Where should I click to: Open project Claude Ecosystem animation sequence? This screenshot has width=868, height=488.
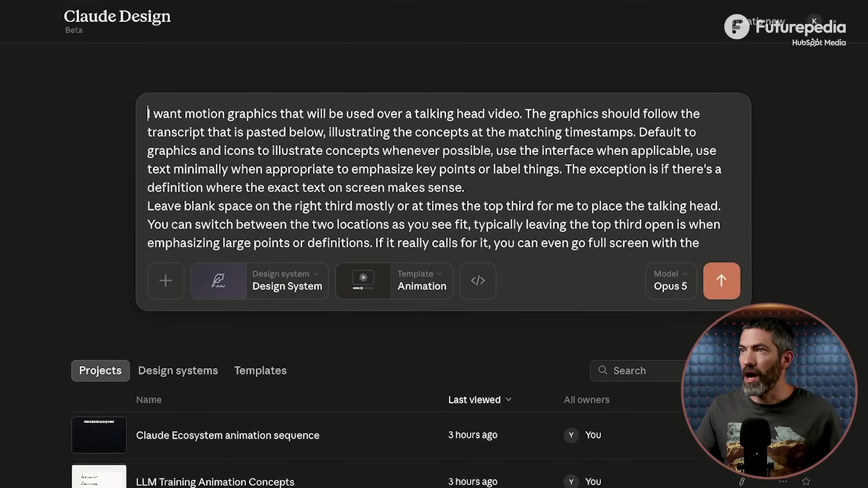[x=227, y=435]
